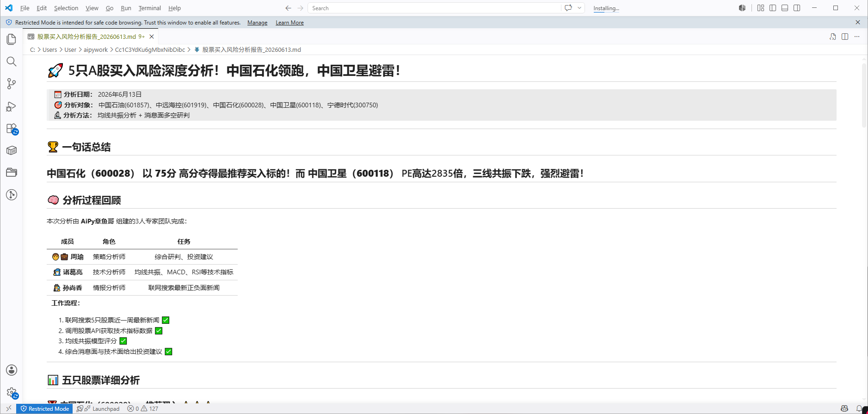Open the View menu
Viewport: 868px width, 414px height.
(92, 8)
